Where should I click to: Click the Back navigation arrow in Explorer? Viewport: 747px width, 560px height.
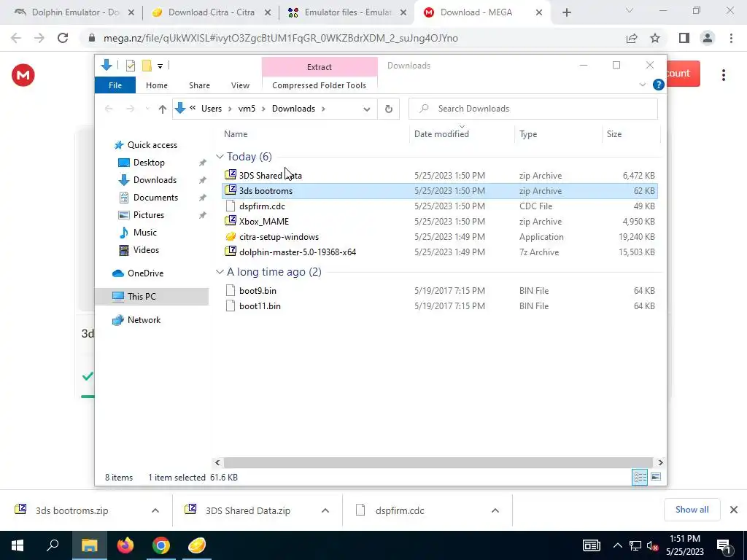(109, 109)
